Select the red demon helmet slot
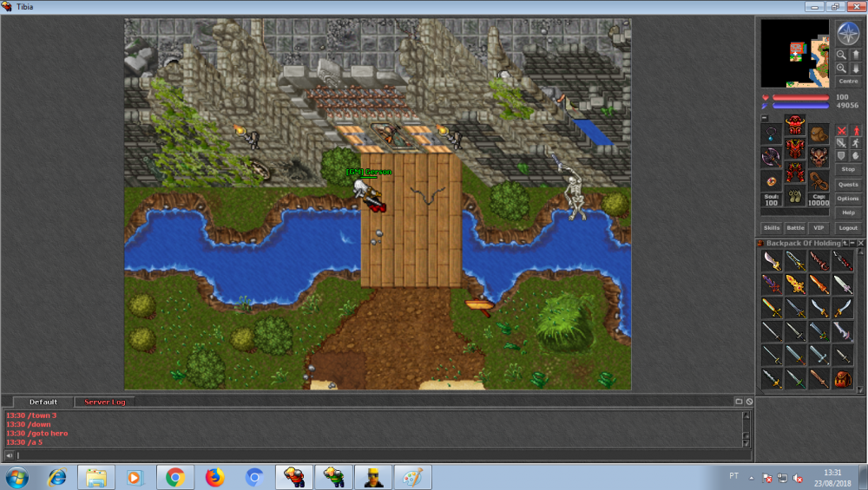868x490 pixels. [x=795, y=126]
